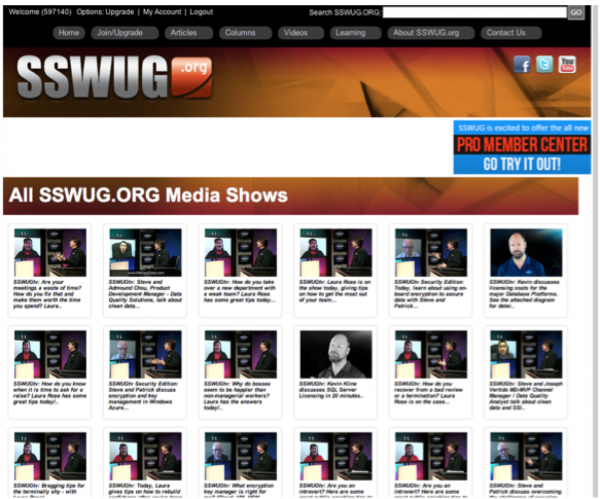Click description 'Kevin Kline discusses SQL Server Licensing'
This screenshot has width=600, height=499.
331,390
